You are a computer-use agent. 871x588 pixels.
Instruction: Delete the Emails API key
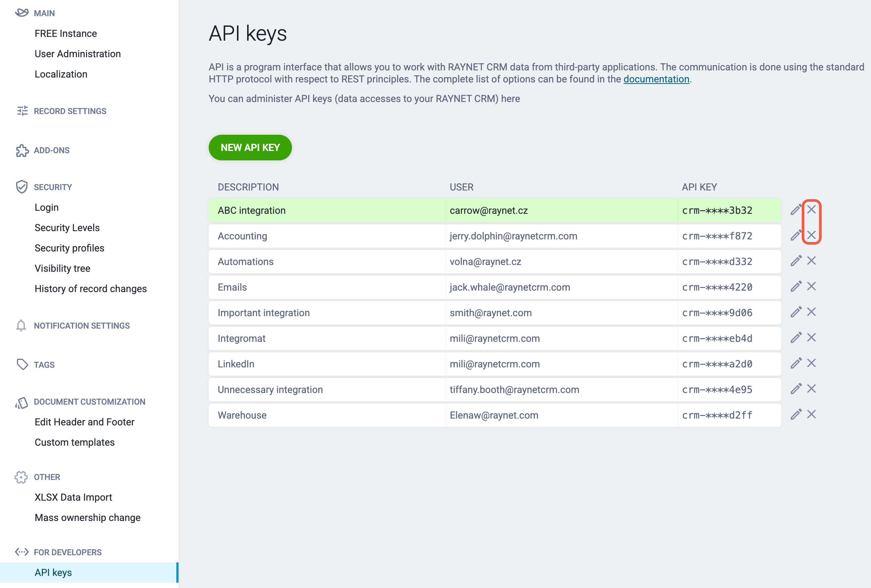click(x=811, y=286)
